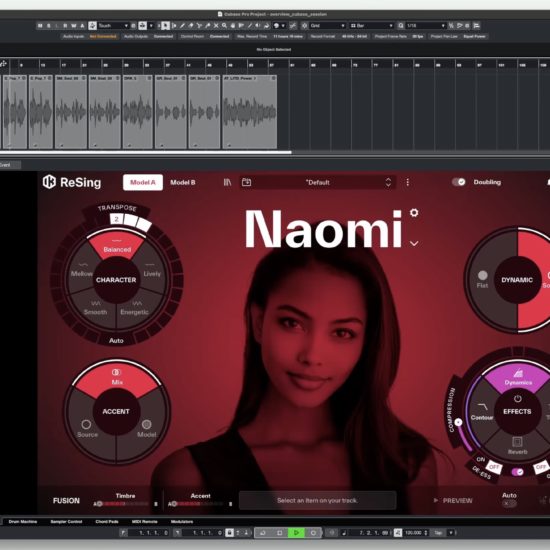Select the Lively character segment
This screenshot has height=550, width=550.
[152, 270]
